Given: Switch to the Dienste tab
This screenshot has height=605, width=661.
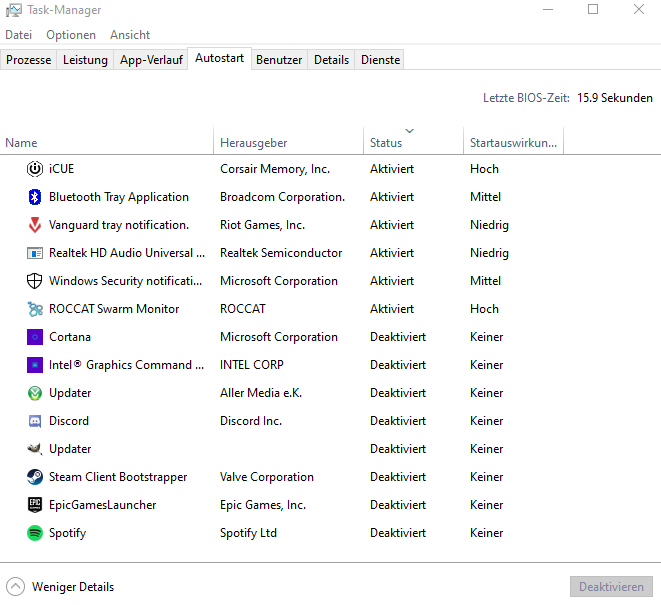Looking at the screenshot, I should coord(380,59).
